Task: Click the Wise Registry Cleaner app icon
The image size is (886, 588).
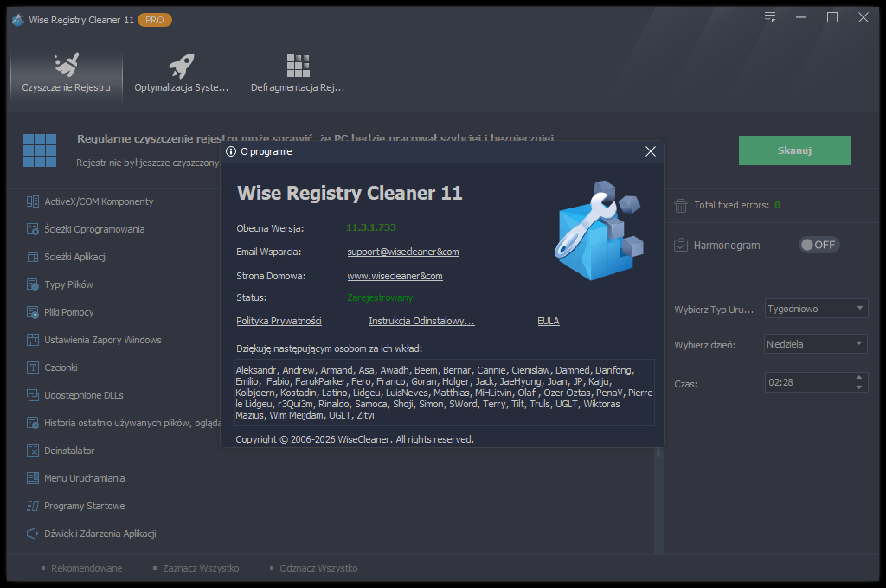Action: click(x=18, y=20)
